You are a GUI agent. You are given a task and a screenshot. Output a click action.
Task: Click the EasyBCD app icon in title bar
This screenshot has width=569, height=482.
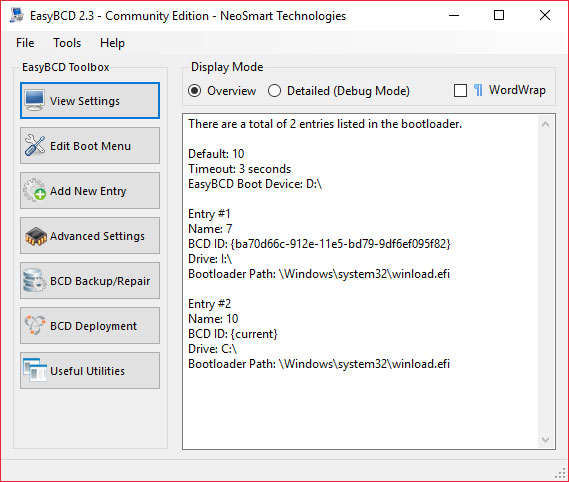pos(17,16)
